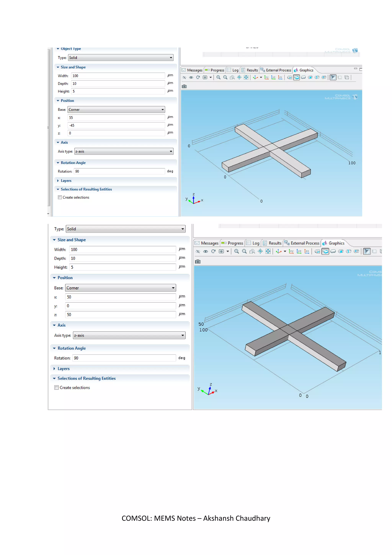Select Graphics tab in lower window
The height and width of the screenshot is (555, 392).
(334, 243)
